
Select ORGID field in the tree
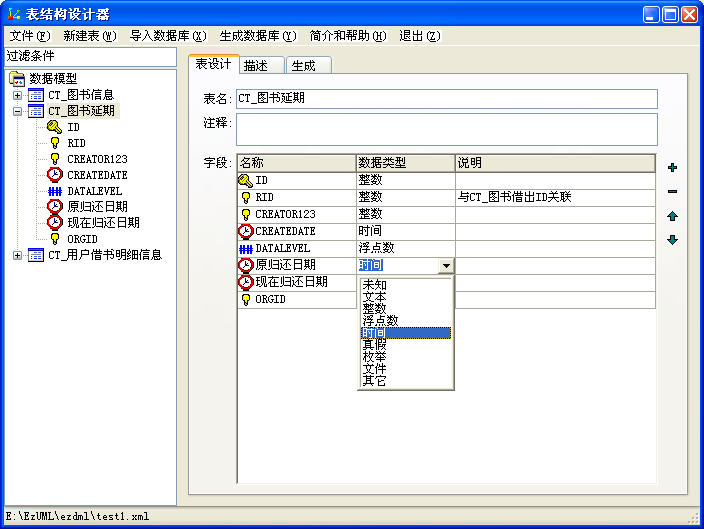pyautogui.click(x=82, y=239)
